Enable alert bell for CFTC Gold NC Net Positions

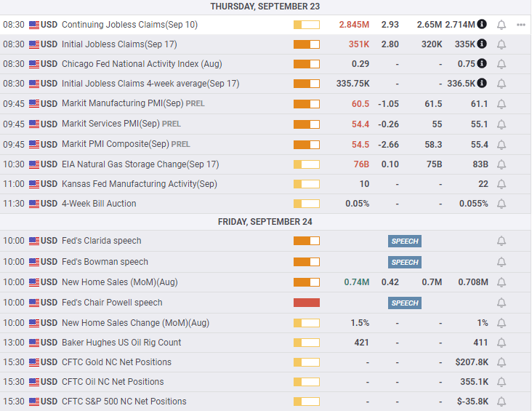[x=501, y=362]
